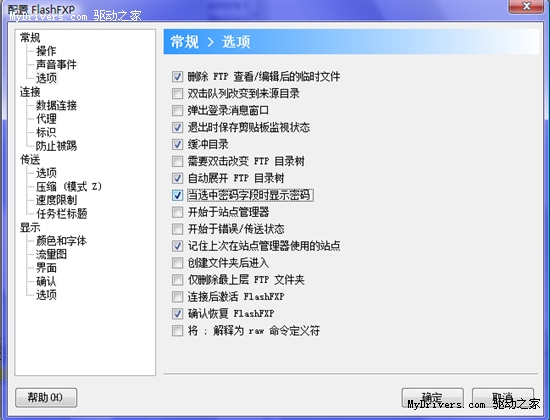The width and height of the screenshot is (550, 420).
Task: Select 选项 under 传送 category
Action: [46, 173]
